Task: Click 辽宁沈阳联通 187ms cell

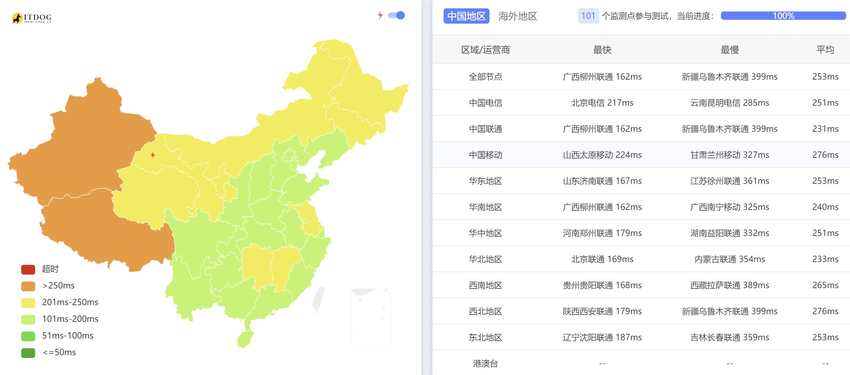Action: (602, 337)
